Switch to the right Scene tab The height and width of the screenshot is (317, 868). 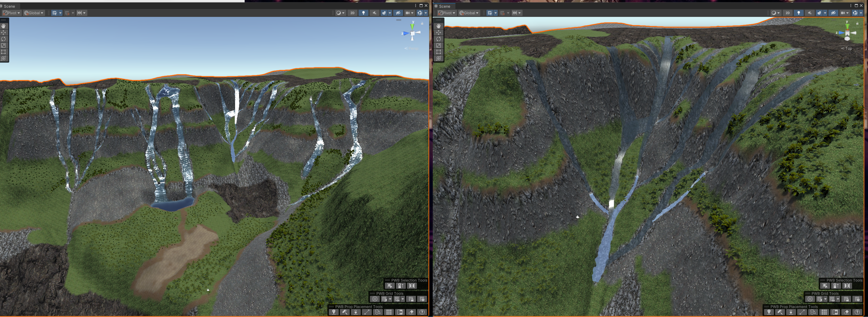coord(444,6)
